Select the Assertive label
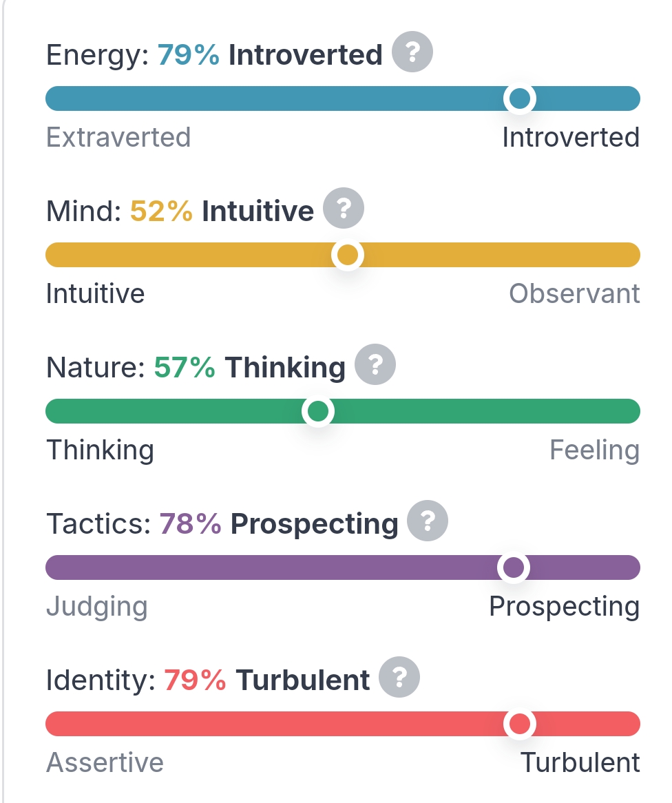The width and height of the screenshot is (672, 803). (x=105, y=762)
